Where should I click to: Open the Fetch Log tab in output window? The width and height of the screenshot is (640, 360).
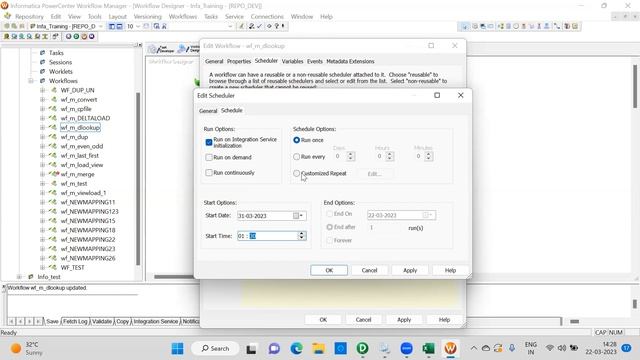click(75, 322)
